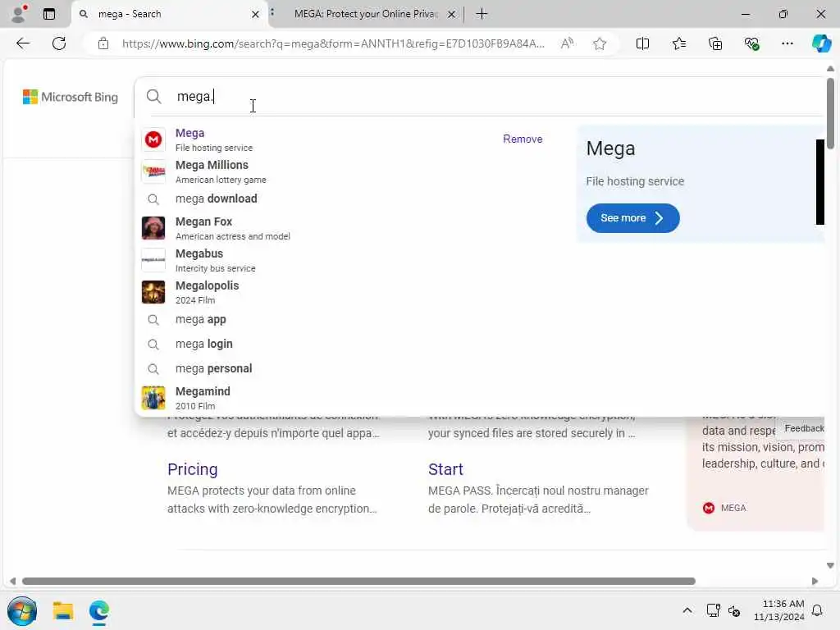Screen dimensions: 840x630
Task: Click the scroll left arrow
Action: coord(12,582)
